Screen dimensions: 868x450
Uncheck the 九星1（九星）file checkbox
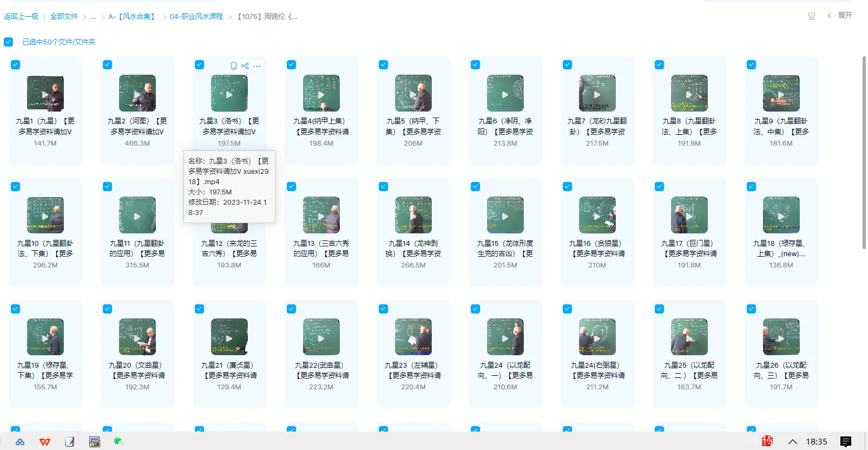[15, 64]
